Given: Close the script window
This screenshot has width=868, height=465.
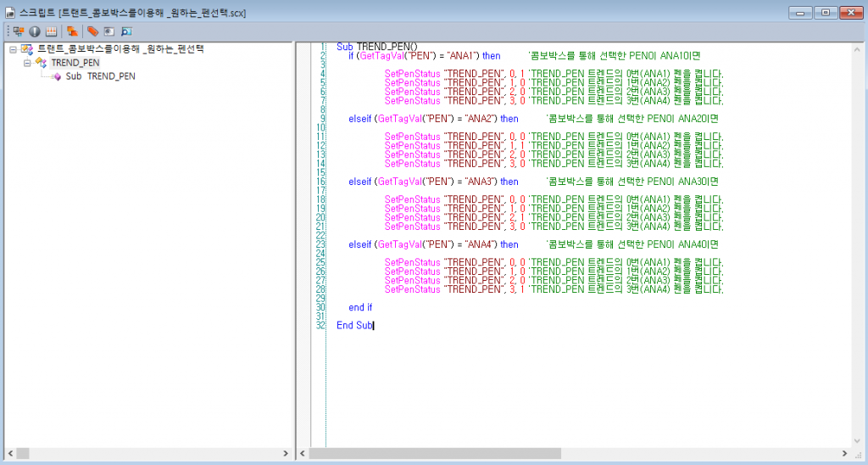Looking at the screenshot, I should coord(851,12).
